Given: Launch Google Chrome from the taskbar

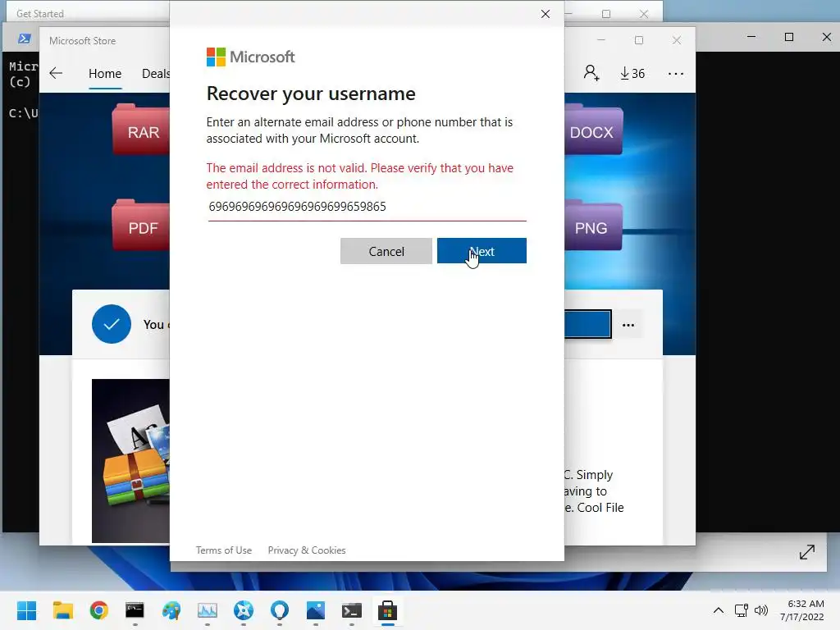Looking at the screenshot, I should click(x=99, y=610).
